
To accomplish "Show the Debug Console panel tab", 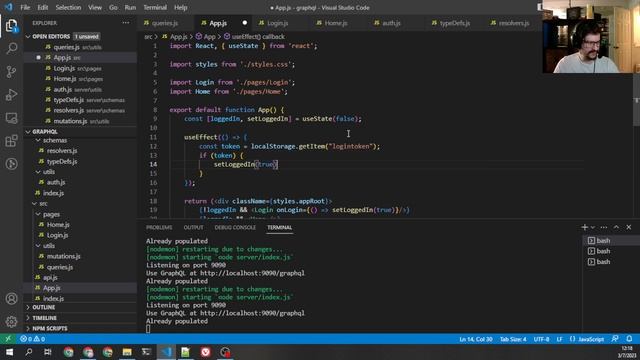I will (x=235, y=227).
